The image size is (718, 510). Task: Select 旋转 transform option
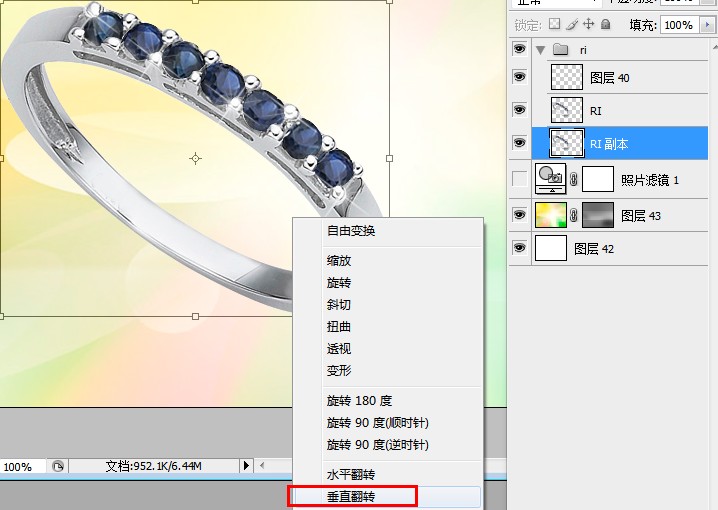(339, 283)
